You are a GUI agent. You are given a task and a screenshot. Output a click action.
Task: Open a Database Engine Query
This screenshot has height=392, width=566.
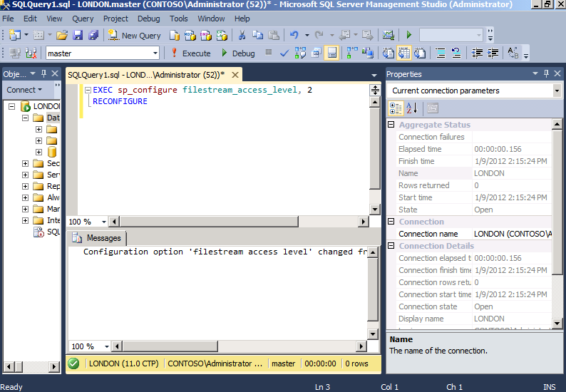pos(175,35)
